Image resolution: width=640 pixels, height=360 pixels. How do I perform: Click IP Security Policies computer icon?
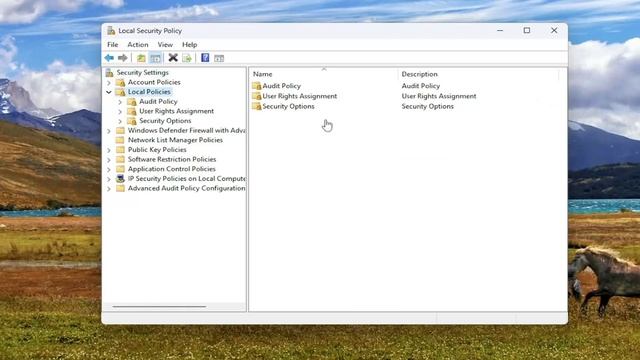pos(120,178)
